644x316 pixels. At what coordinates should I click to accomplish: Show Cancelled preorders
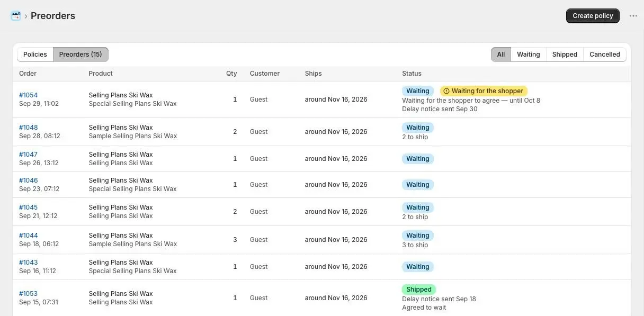605,55
